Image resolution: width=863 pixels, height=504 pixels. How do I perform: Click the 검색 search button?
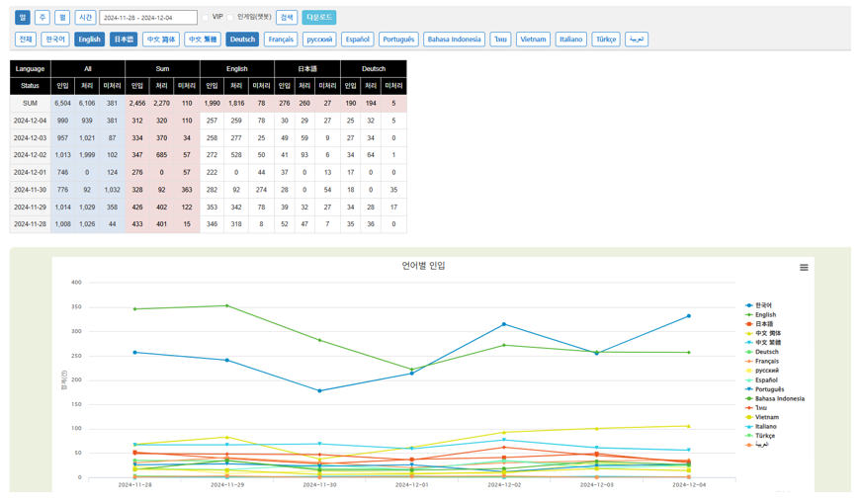tap(287, 18)
